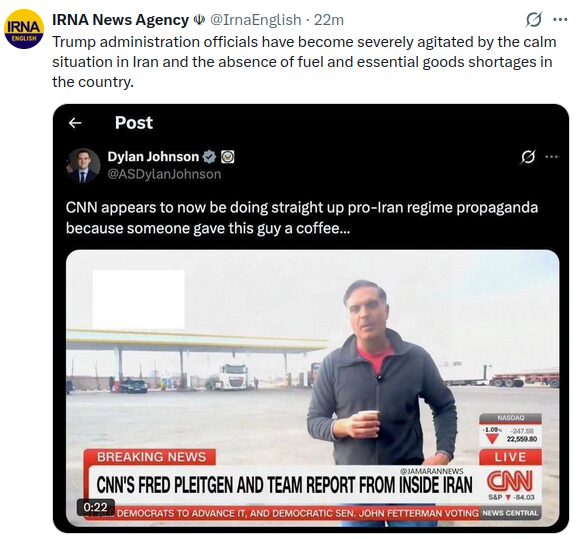
Task: Open the @IrnaEnglish handle link
Action: (255, 20)
